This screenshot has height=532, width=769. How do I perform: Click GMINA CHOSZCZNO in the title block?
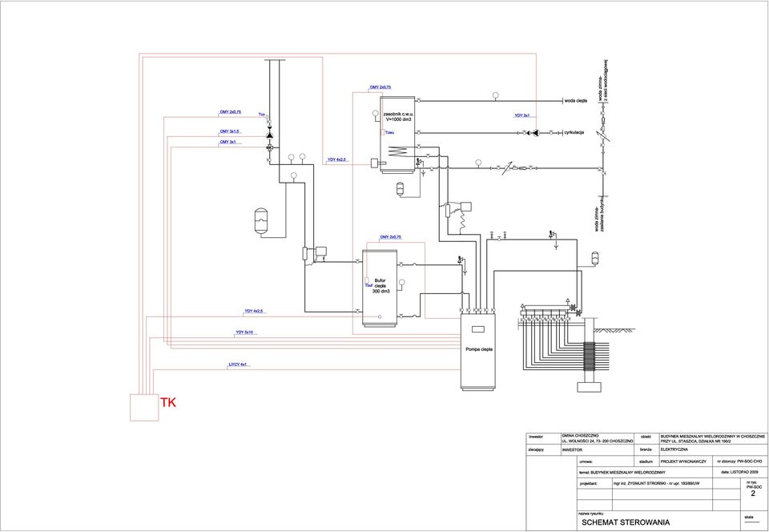coord(581,436)
